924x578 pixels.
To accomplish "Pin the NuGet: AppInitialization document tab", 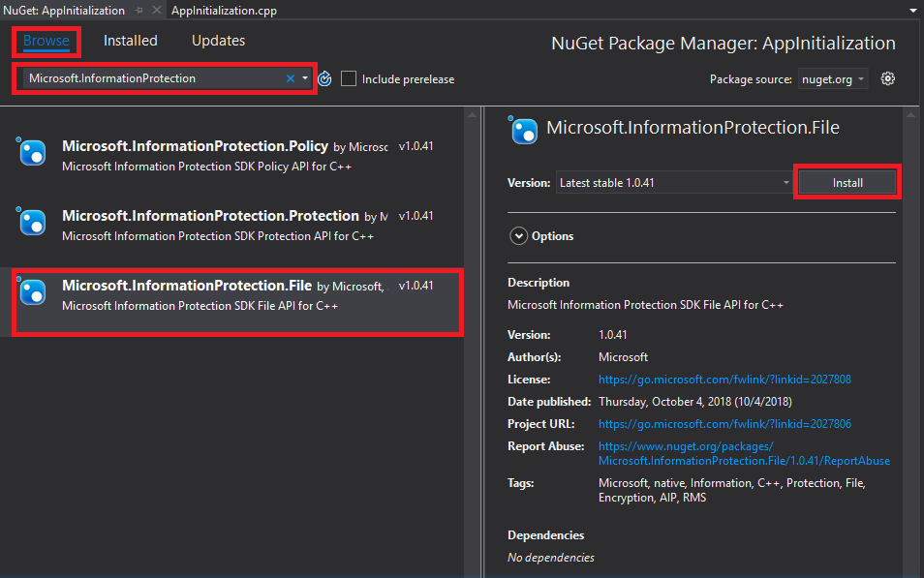I will 140,11.
